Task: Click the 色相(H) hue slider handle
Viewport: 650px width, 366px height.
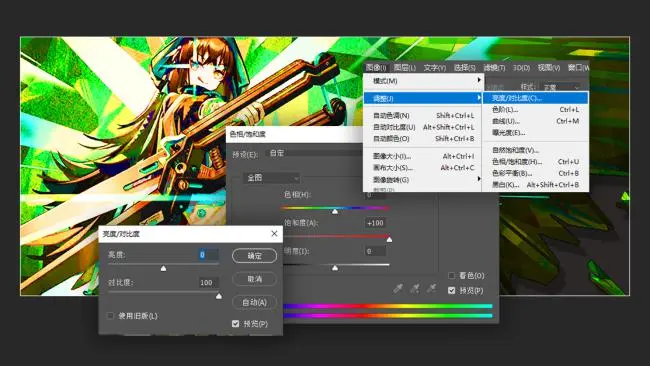Action: click(335, 211)
